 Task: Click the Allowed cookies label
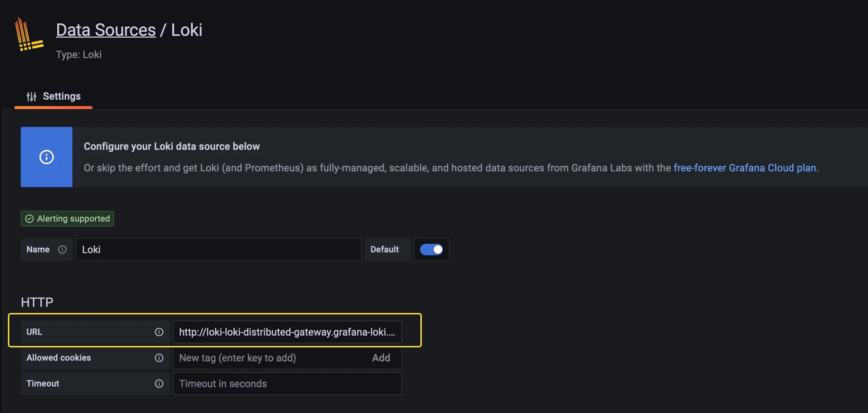click(x=59, y=358)
